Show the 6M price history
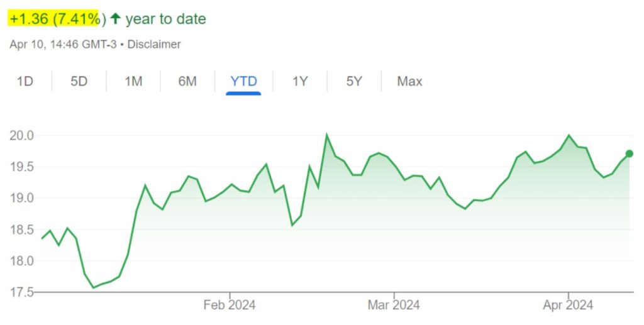 click(187, 81)
